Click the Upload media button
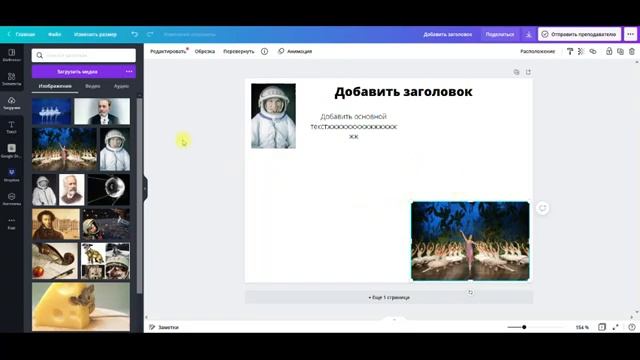Viewport: 640px width, 360px height. [x=77, y=71]
